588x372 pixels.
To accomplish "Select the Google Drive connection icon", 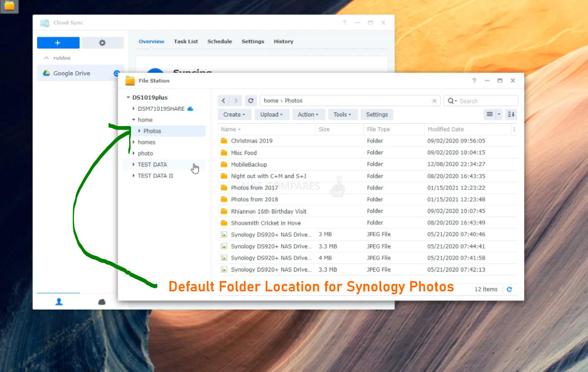I will point(47,73).
